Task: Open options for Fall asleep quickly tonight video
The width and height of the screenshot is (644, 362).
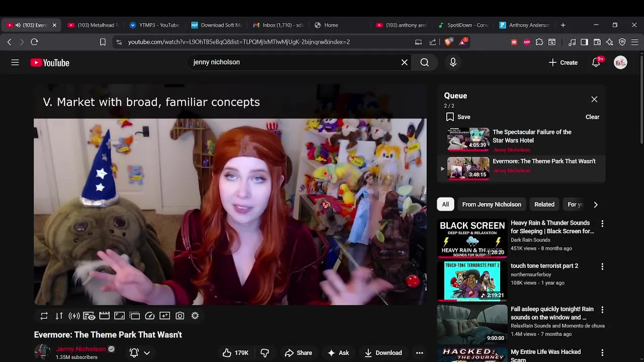Action: pyautogui.click(x=602, y=310)
